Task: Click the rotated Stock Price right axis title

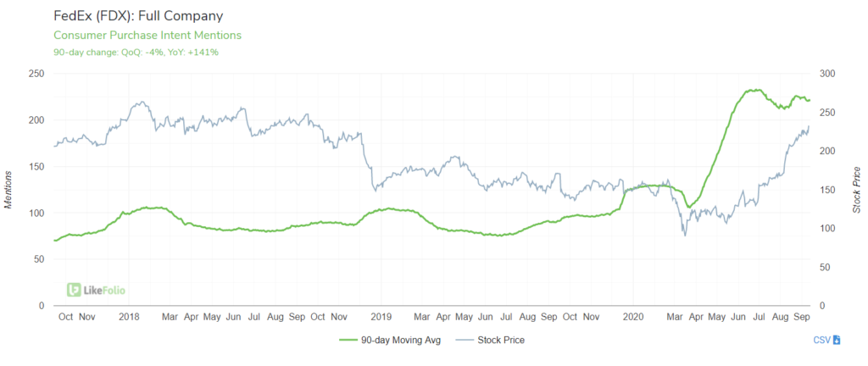Action: tap(856, 190)
